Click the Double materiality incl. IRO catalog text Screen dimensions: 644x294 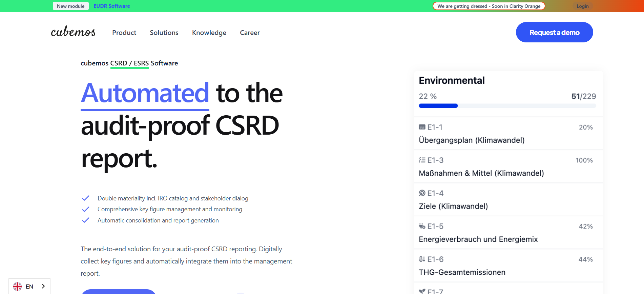click(173, 198)
